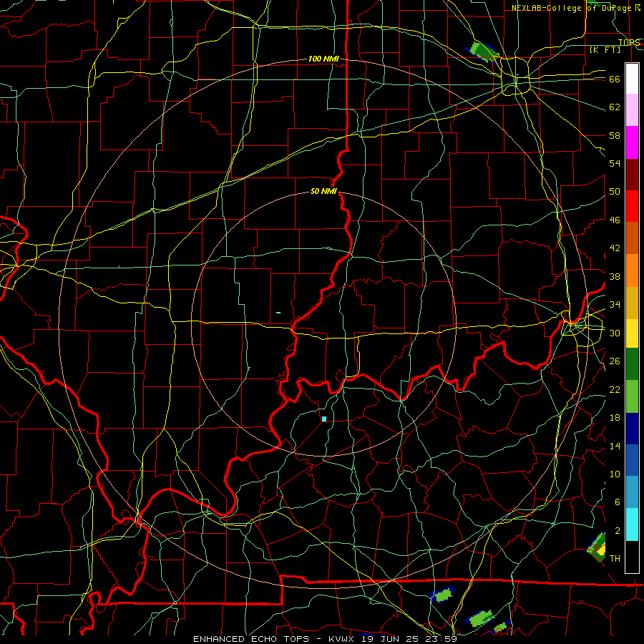Click the "38" scale value
This screenshot has width=644, height=644.
pyautogui.click(x=615, y=276)
